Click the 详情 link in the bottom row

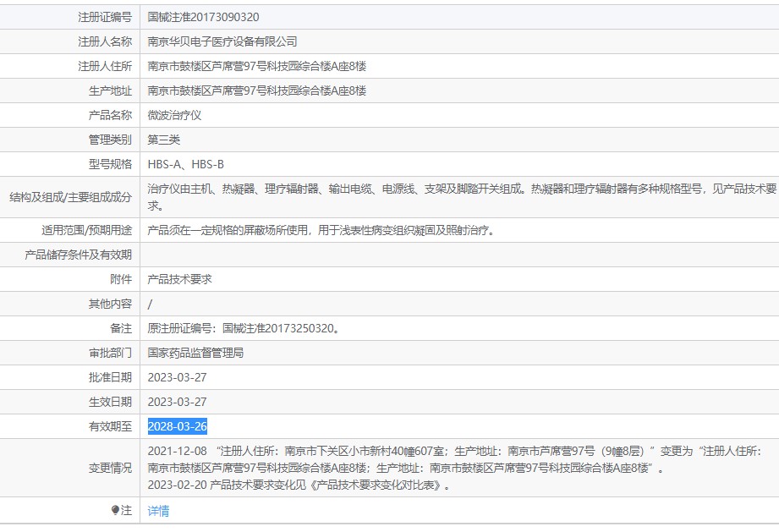(x=158, y=511)
